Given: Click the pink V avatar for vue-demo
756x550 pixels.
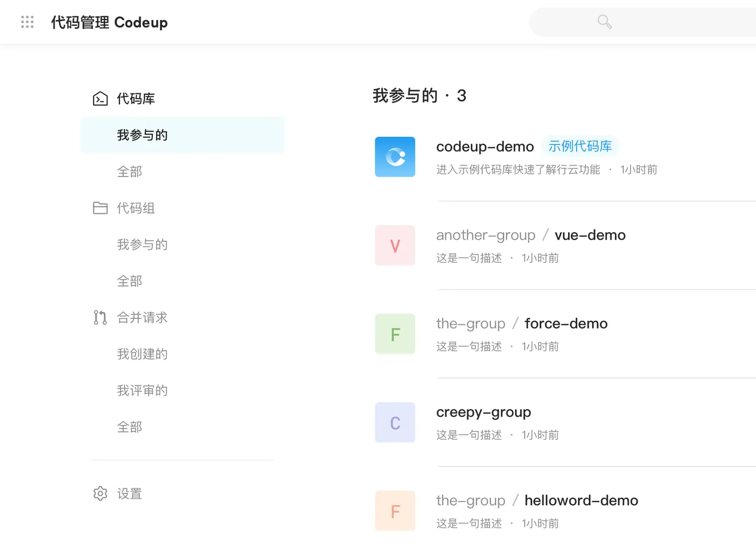Looking at the screenshot, I should [x=395, y=246].
